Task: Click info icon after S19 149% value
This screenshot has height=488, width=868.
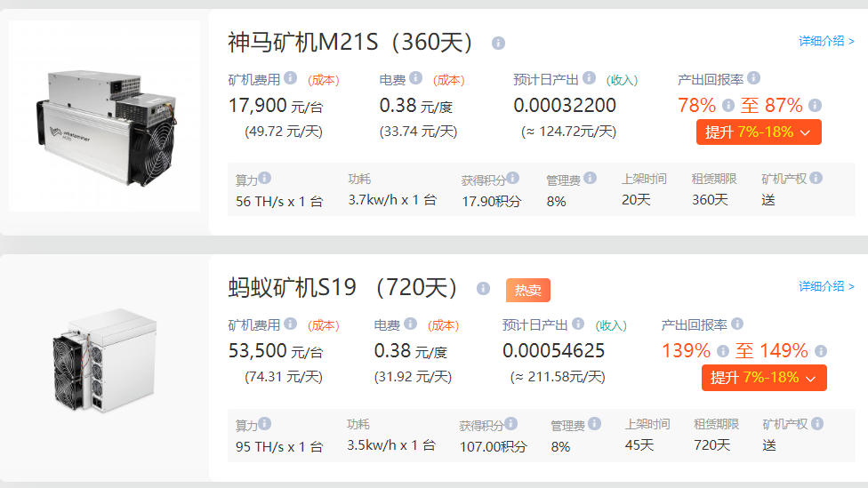Action: [x=820, y=351]
